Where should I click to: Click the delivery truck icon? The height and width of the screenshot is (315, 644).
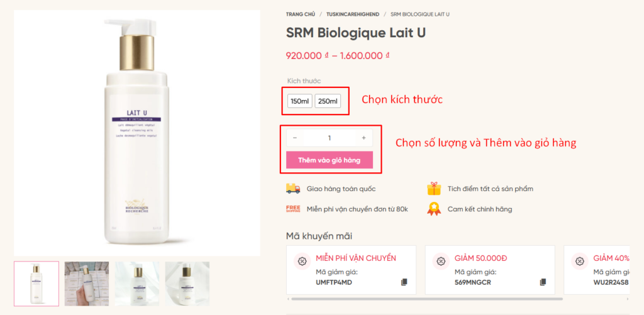pyautogui.click(x=293, y=188)
